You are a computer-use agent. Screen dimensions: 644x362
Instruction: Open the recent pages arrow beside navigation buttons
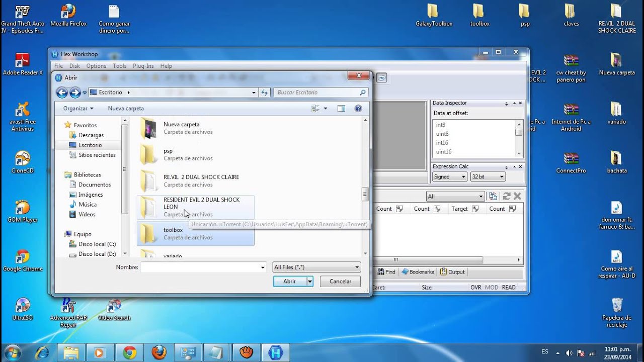coord(85,93)
